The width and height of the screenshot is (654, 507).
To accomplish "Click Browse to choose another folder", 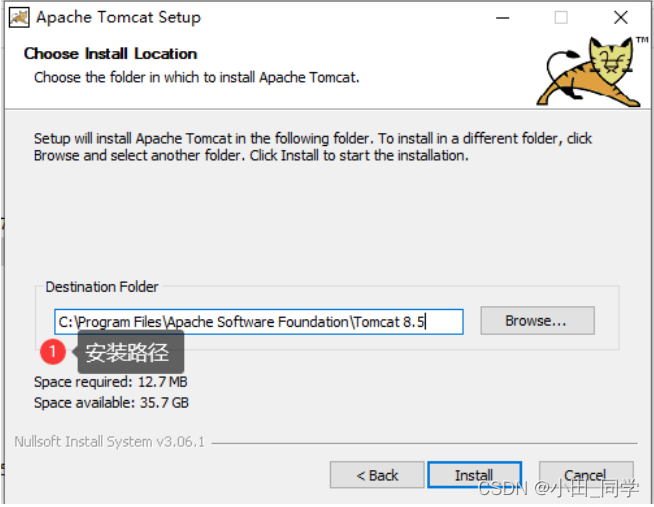I will pos(537,321).
